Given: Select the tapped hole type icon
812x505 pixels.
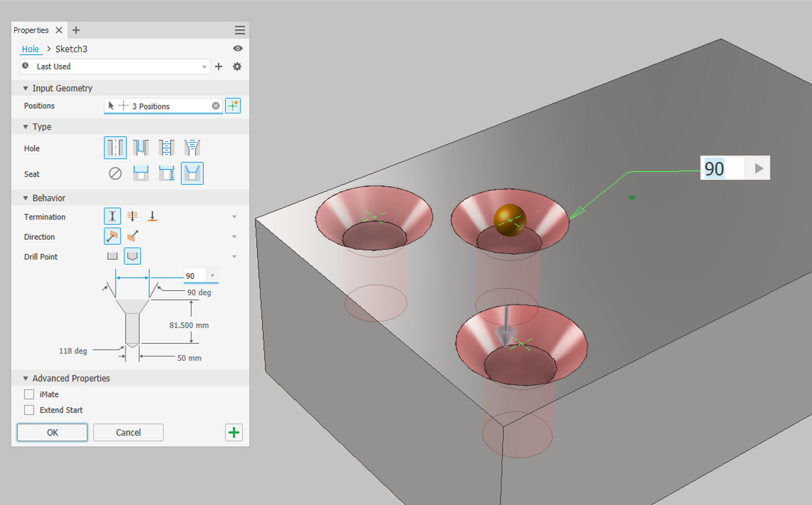Looking at the screenshot, I should tap(166, 148).
